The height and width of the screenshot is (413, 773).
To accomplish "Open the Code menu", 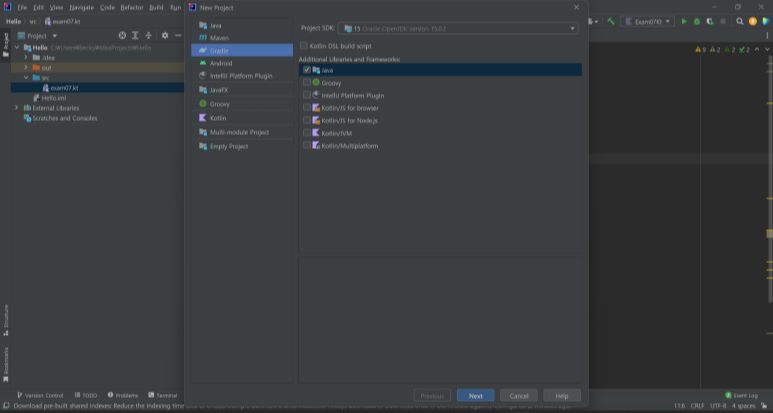I will 107,7.
